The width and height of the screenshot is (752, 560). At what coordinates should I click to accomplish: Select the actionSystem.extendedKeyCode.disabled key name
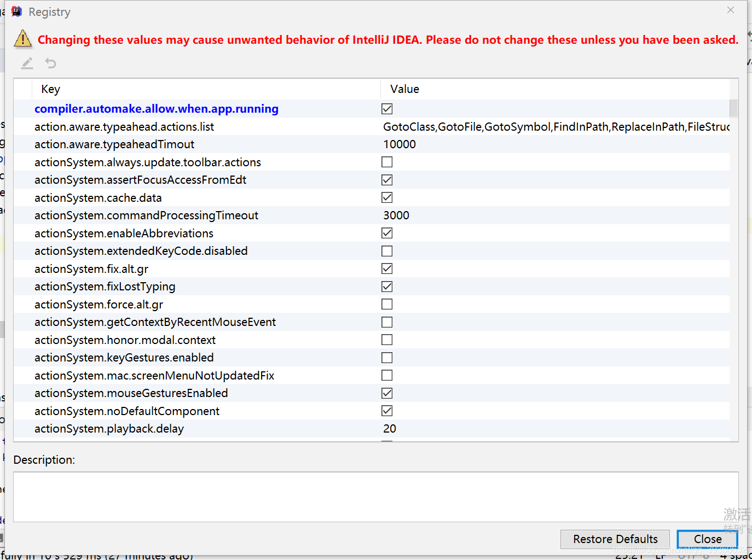pyautogui.click(x=141, y=251)
